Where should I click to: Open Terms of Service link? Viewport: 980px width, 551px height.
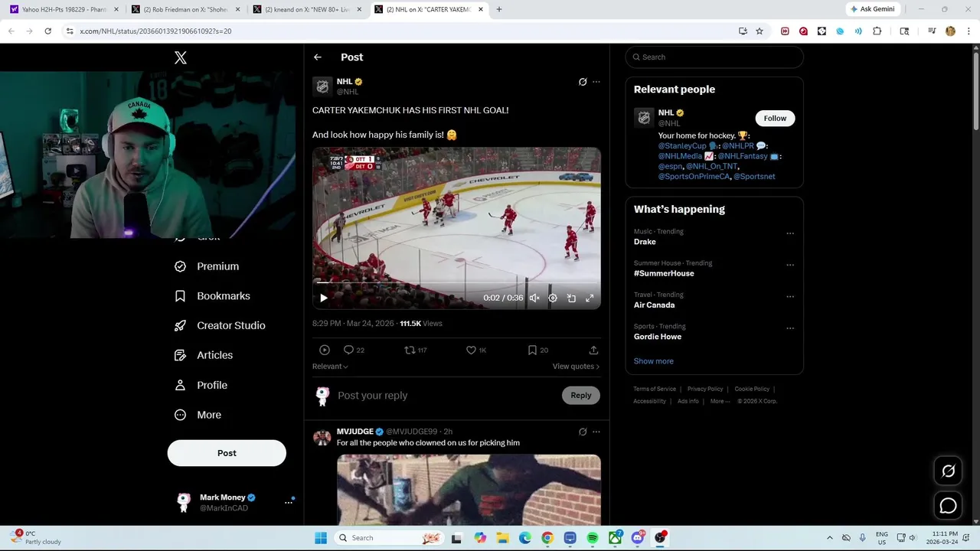pyautogui.click(x=655, y=389)
